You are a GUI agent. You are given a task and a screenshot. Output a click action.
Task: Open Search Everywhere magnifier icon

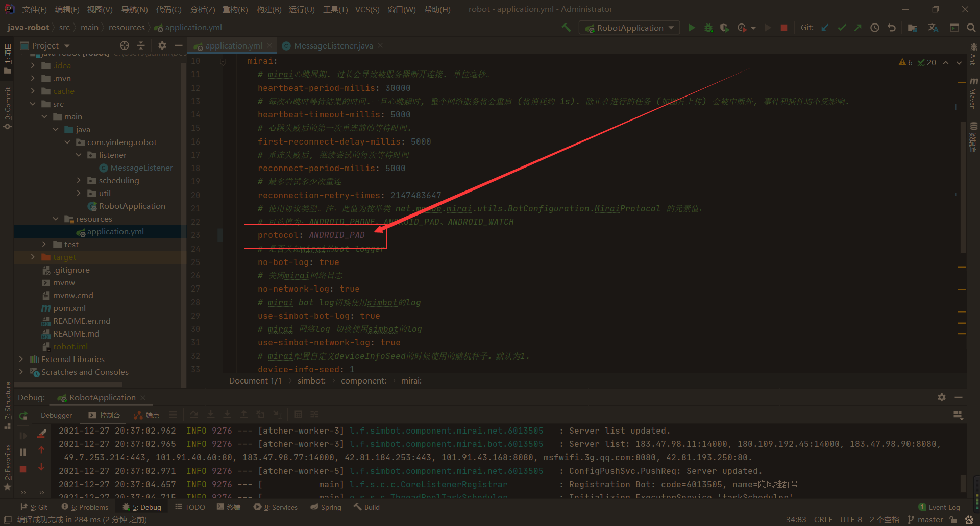(971, 28)
